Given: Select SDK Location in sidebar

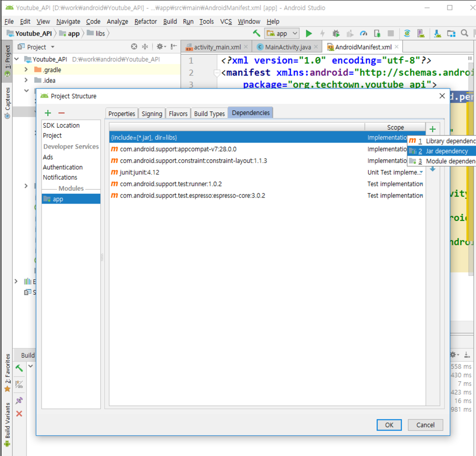Looking at the screenshot, I should [62, 126].
